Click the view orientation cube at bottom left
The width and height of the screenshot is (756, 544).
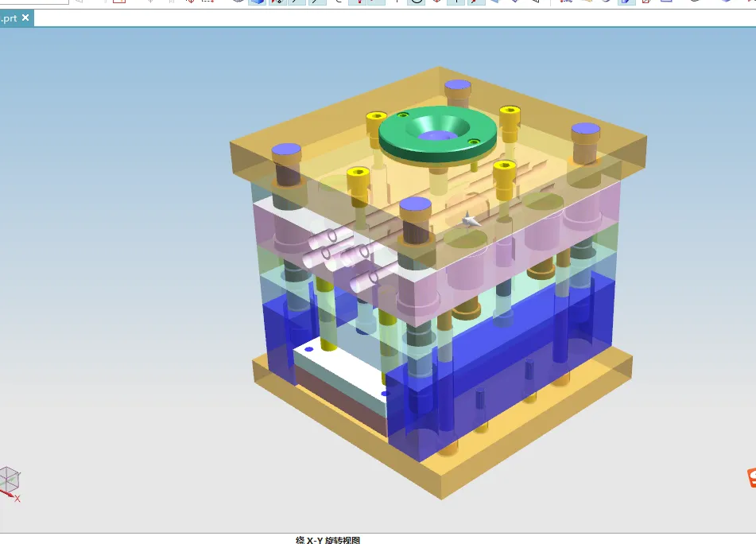tap(10, 478)
